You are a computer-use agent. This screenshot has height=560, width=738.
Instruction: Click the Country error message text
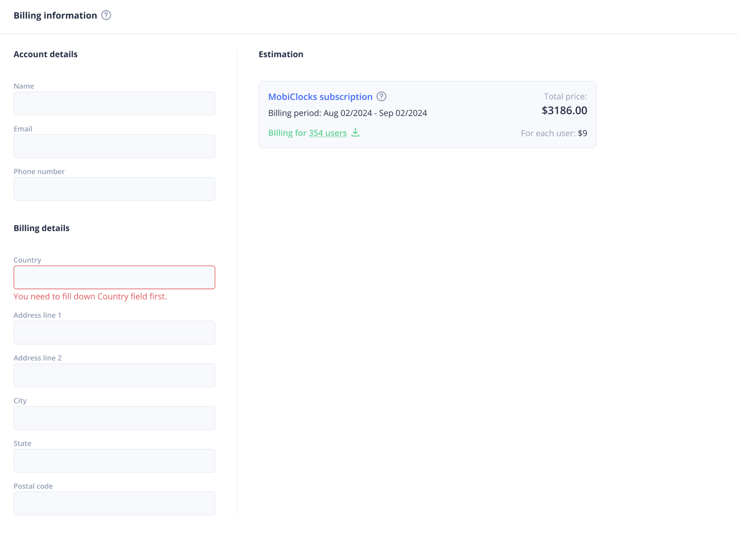coord(90,296)
